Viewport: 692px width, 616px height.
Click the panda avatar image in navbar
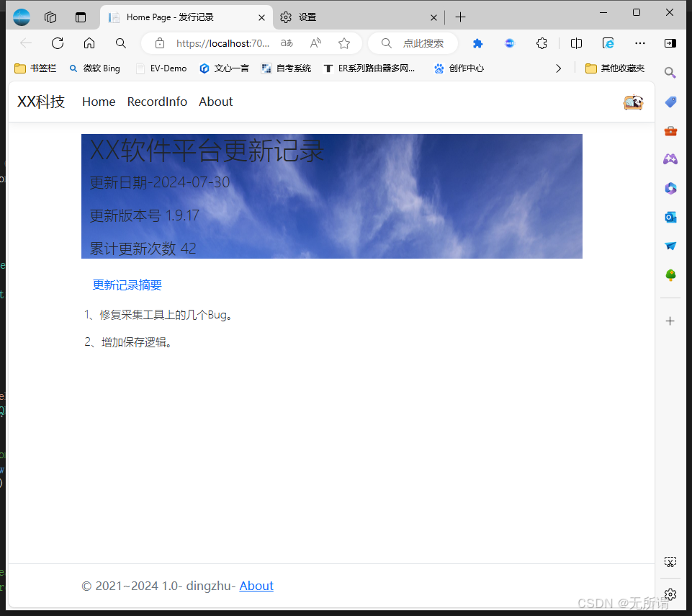(633, 102)
